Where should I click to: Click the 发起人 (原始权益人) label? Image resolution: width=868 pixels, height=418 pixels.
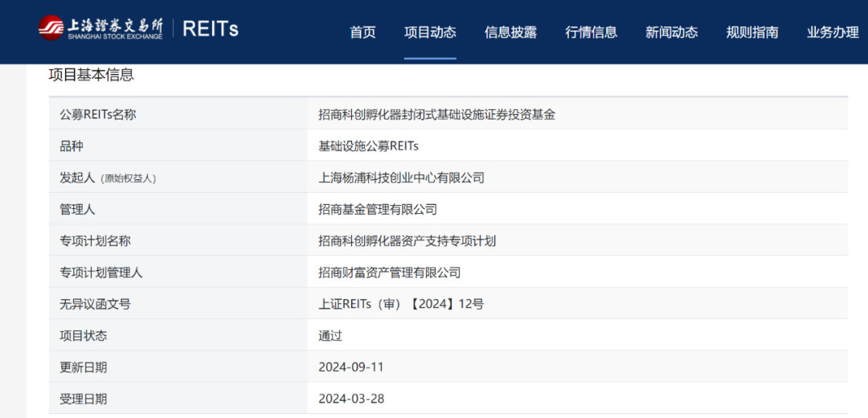(108, 178)
